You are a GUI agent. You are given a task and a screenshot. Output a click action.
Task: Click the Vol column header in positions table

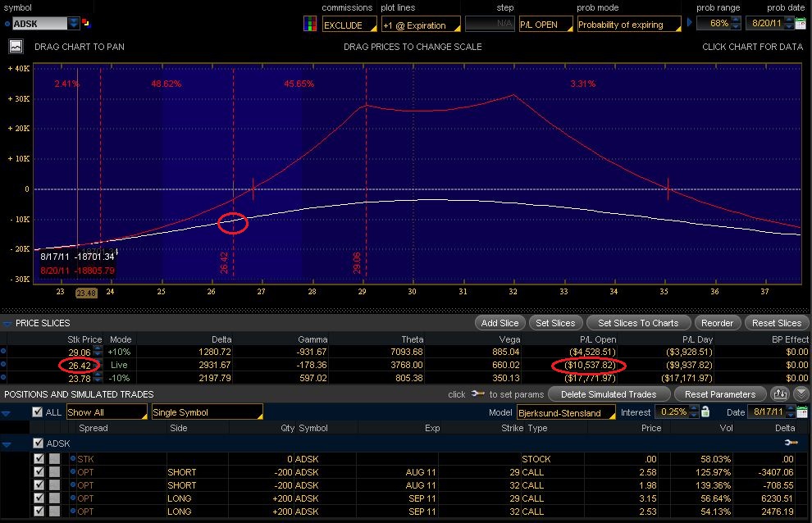pos(726,428)
